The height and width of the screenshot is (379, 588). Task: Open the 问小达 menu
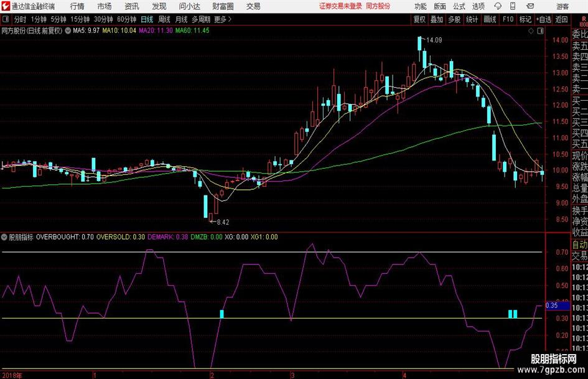click(x=189, y=6)
